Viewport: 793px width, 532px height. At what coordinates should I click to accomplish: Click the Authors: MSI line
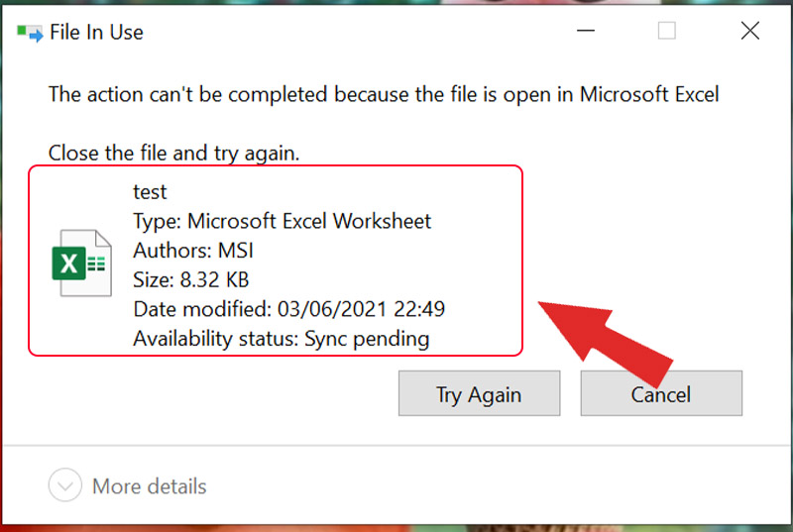coord(193,251)
